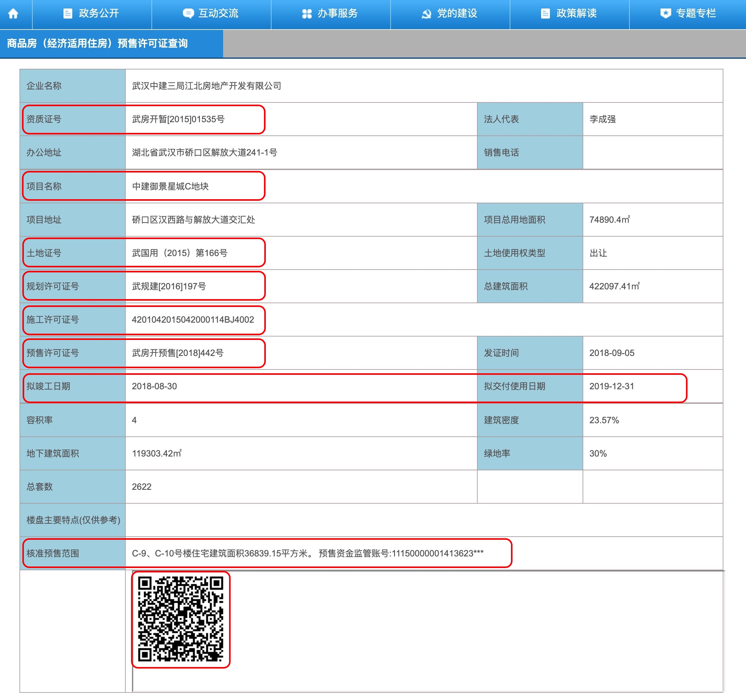Screen dimensions: 746x700
Task: Click project name 中建御景星城C地块
Action: pos(170,186)
